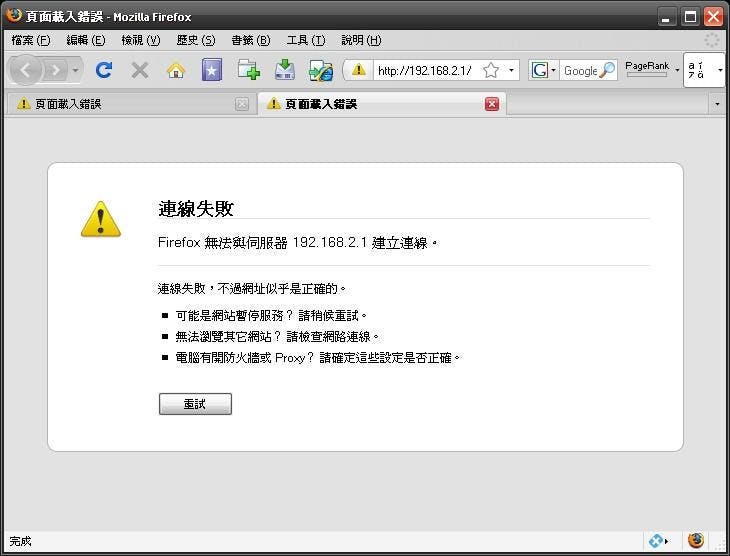This screenshot has width=730, height=556.
Task: Click inside the Google search field
Action: click(580, 71)
